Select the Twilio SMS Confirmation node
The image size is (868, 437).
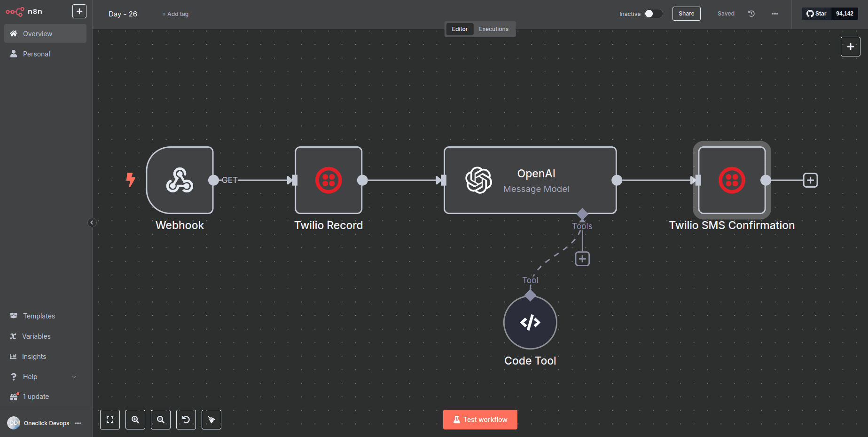pyautogui.click(x=732, y=180)
